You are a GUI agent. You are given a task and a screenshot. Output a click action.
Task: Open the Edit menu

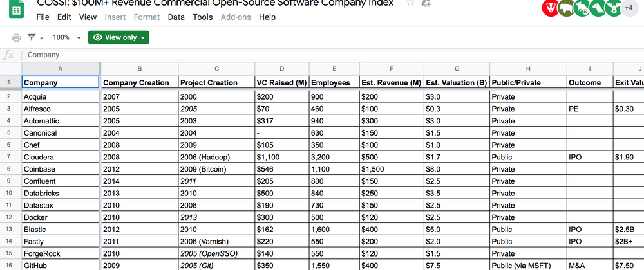pos(64,17)
